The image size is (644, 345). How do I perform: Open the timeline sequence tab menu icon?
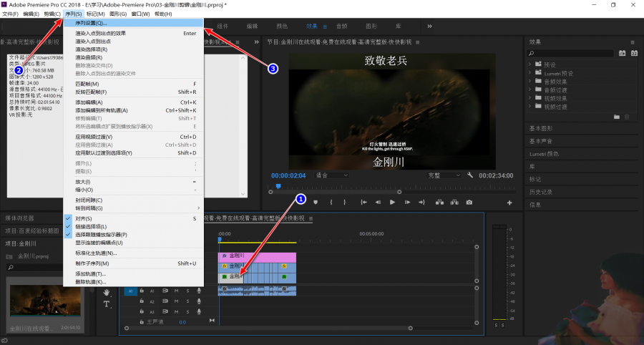pos(311,218)
